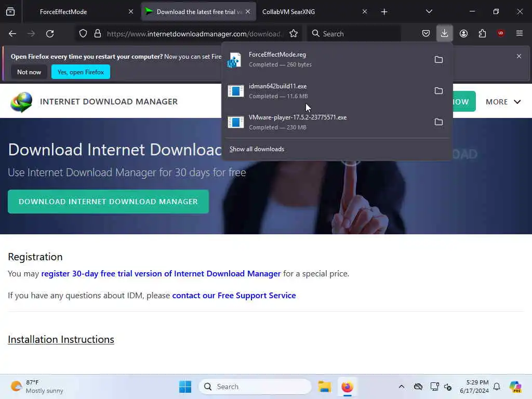Close the ForceEffectMode tab
The image size is (532, 399).
(x=131, y=12)
